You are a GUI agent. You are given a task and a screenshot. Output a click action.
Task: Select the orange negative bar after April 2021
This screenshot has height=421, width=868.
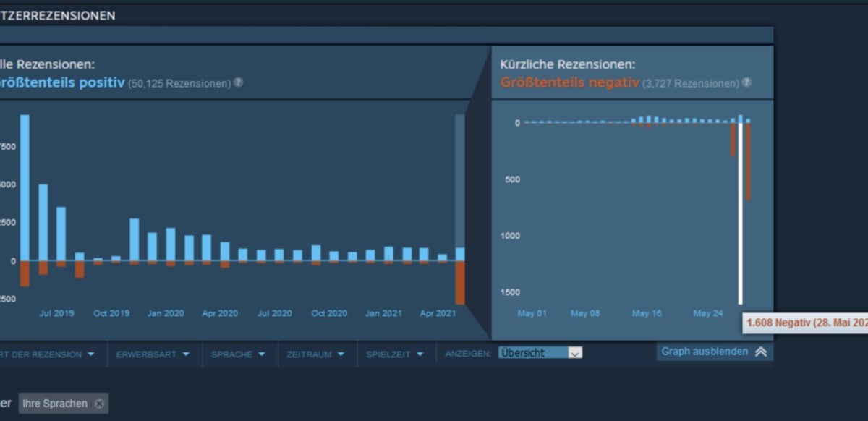pos(460,282)
